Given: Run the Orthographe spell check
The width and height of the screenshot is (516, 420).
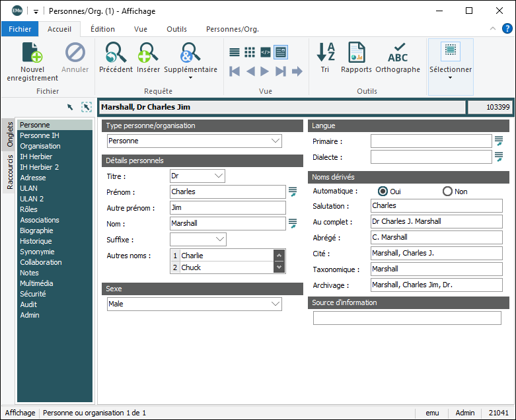Looking at the screenshot, I should point(398,53).
